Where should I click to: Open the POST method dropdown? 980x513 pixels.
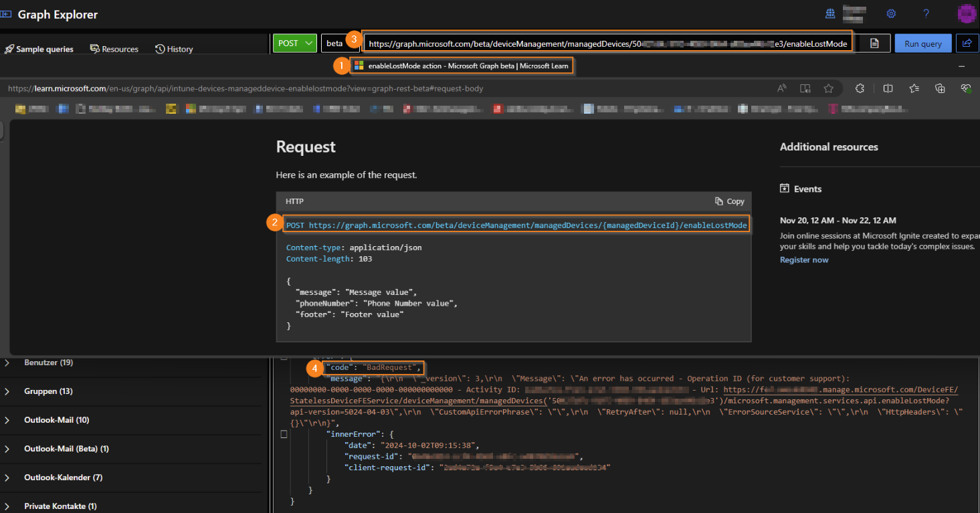(x=294, y=43)
